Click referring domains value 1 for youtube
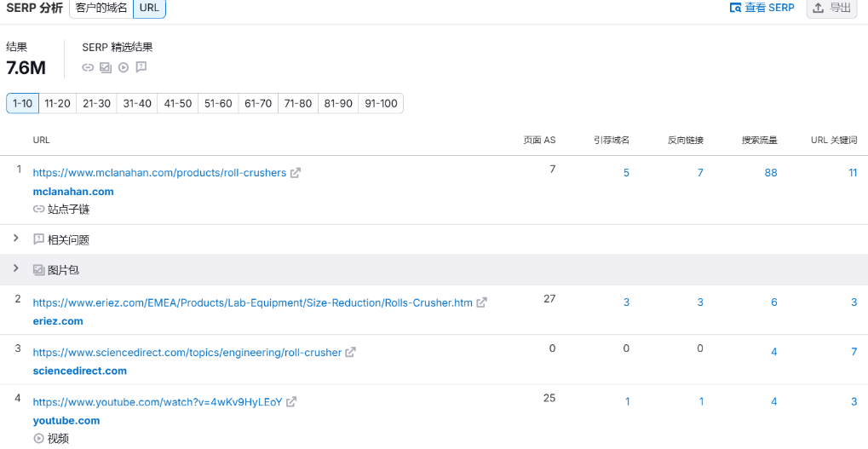This screenshot has height=449, width=868. click(627, 401)
